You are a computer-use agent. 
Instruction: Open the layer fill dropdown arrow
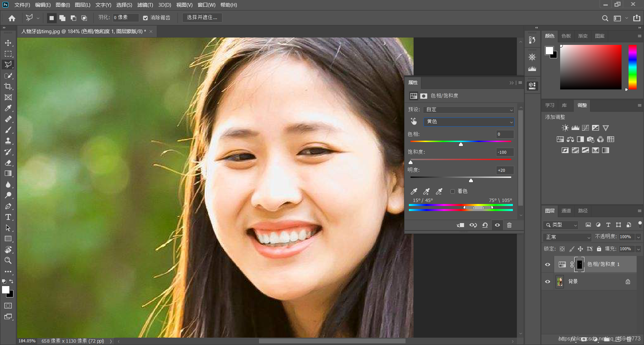click(x=638, y=249)
